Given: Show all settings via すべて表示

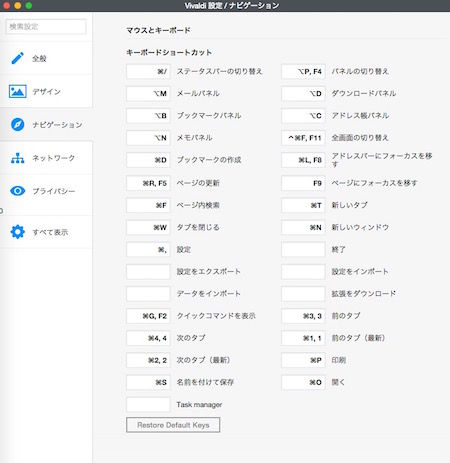Looking at the screenshot, I should click(46, 232).
